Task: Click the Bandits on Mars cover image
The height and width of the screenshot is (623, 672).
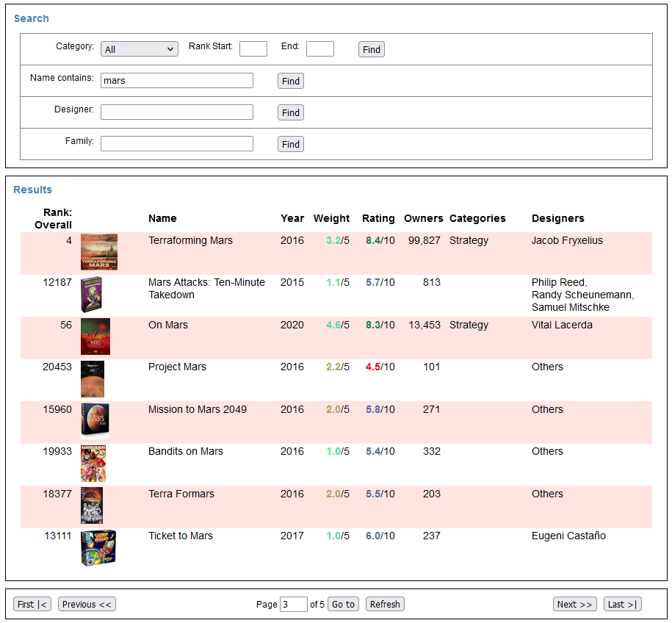Action: [93, 464]
